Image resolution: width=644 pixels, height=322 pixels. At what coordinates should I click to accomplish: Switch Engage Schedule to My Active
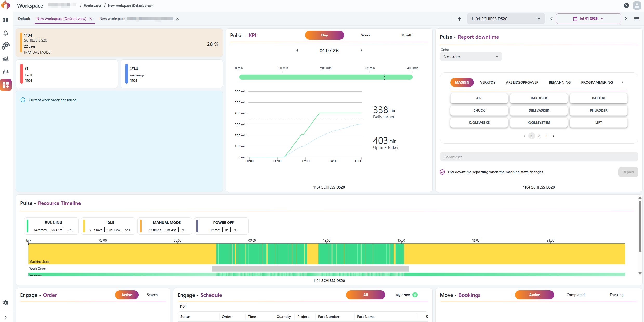click(406, 295)
